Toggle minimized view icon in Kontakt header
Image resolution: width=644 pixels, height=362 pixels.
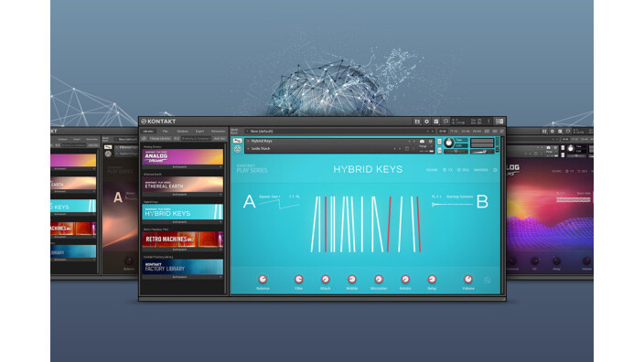445,122
